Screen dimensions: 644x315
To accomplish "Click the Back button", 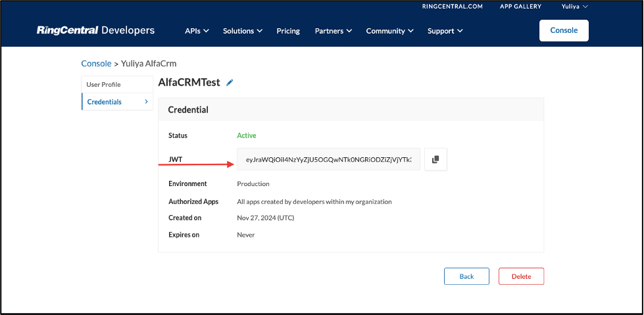I will (x=466, y=276).
